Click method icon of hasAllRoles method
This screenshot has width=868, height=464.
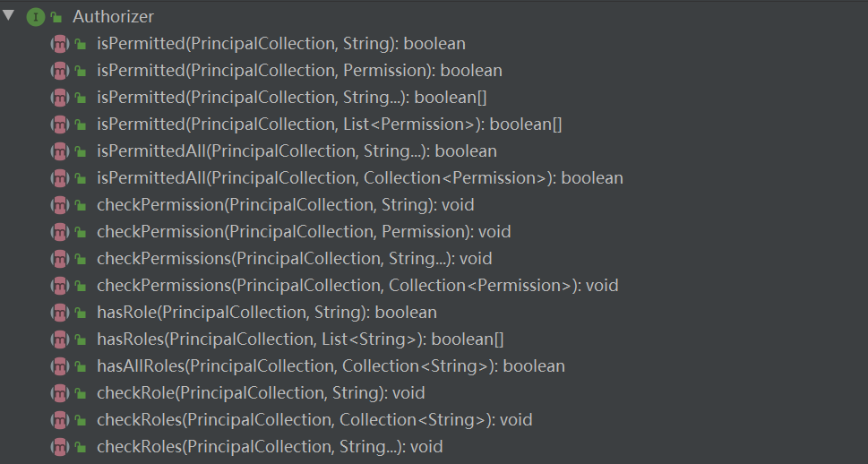pos(60,365)
